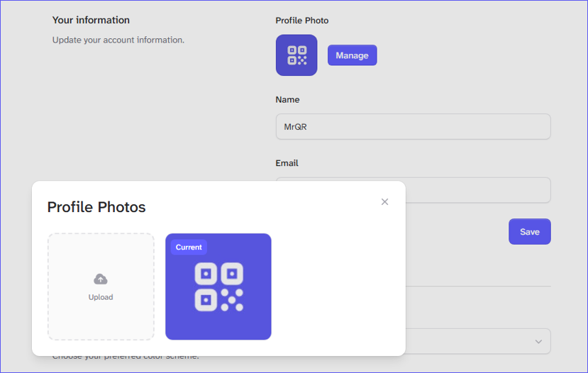The image size is (588, 373).
Task: Click the Your information heading
Action: 91,20
